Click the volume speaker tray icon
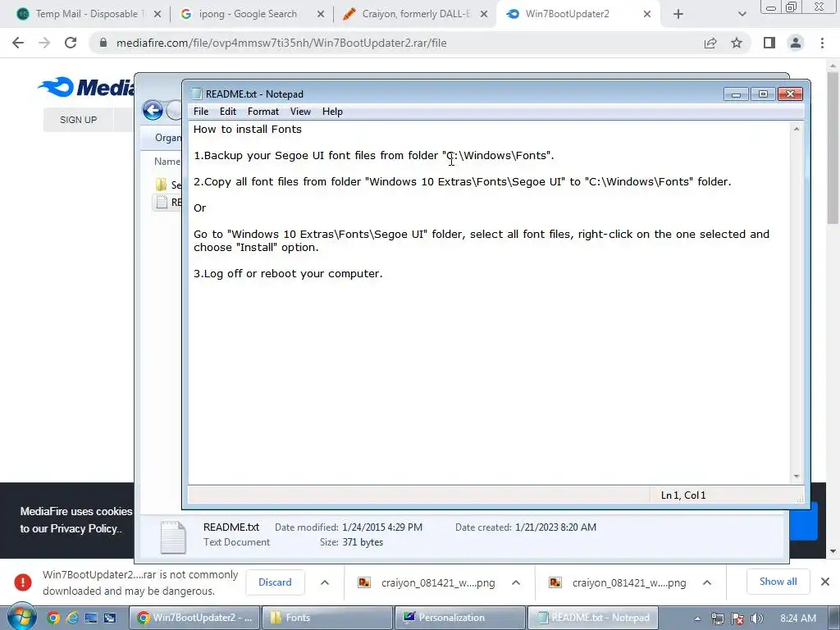Viewport: 840px width, 630px height. pyautogui.click(x=756, y=619)
